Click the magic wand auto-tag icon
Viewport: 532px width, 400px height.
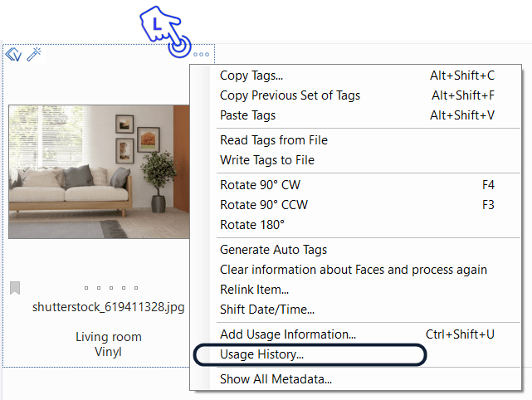click(34, 55)
